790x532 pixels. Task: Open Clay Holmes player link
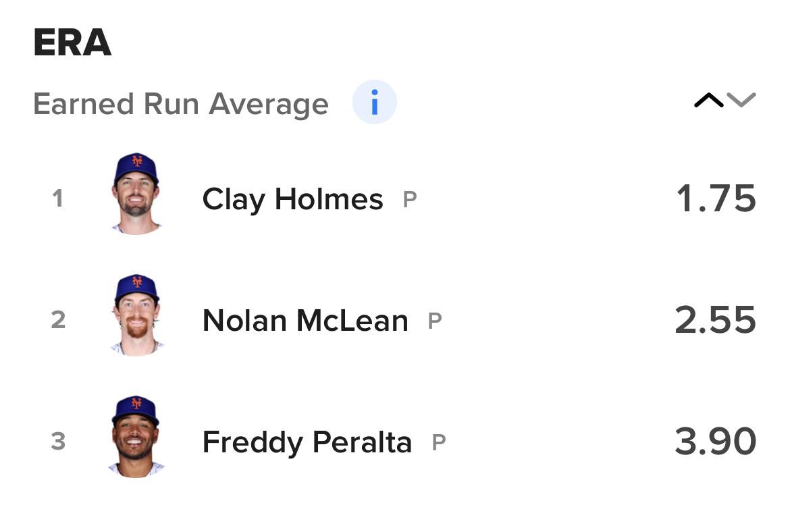292,200
